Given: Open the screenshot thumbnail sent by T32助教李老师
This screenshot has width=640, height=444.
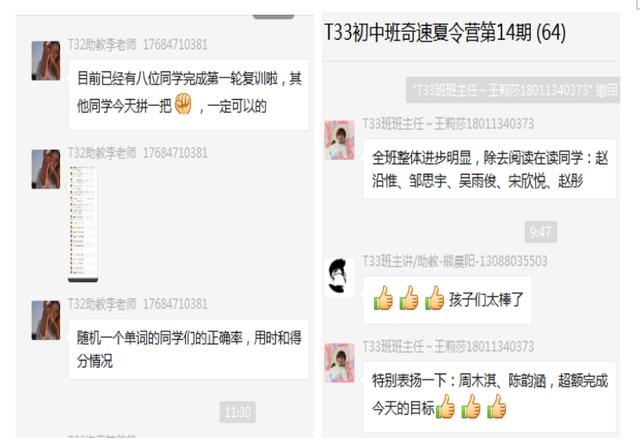Looking at the screenshot, I should tap(83, 224).
